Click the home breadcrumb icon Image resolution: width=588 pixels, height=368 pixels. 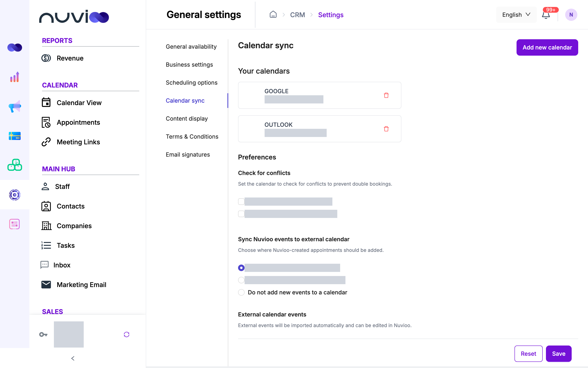(x=273, y=15)
